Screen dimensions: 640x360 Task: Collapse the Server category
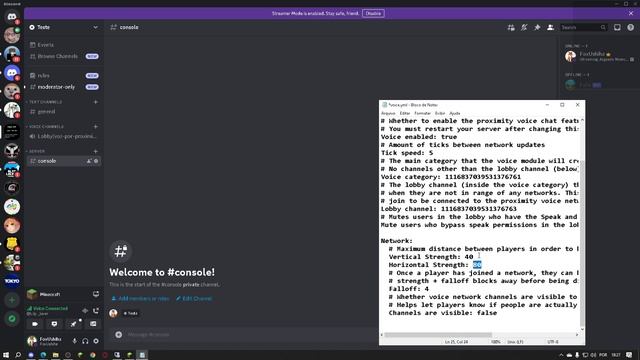click(x=36, y=151)
